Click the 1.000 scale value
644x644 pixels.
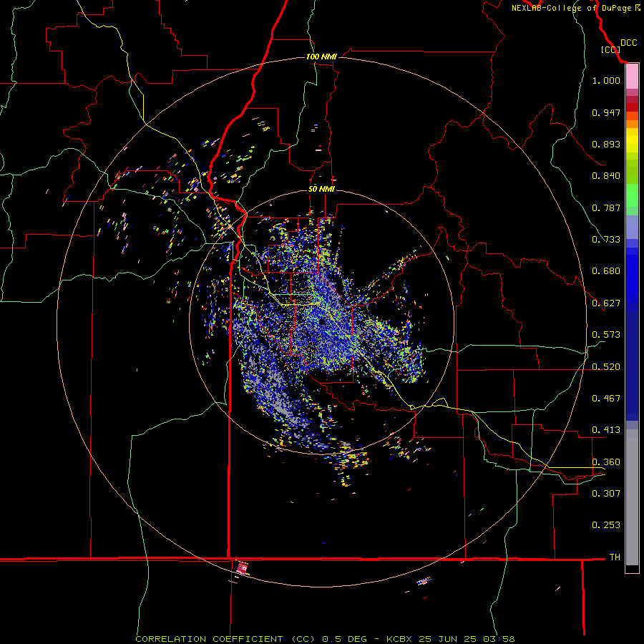pyautogui.click(x=606, y=80)
